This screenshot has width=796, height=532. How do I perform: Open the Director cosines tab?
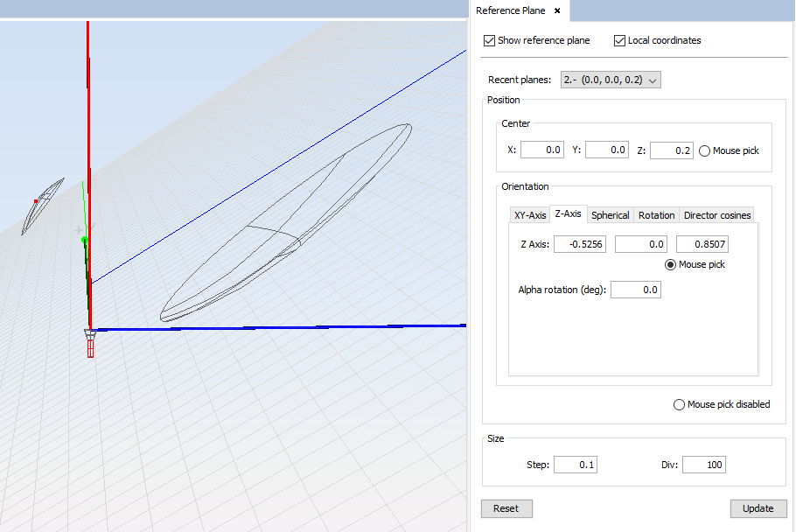pos(717,215)
